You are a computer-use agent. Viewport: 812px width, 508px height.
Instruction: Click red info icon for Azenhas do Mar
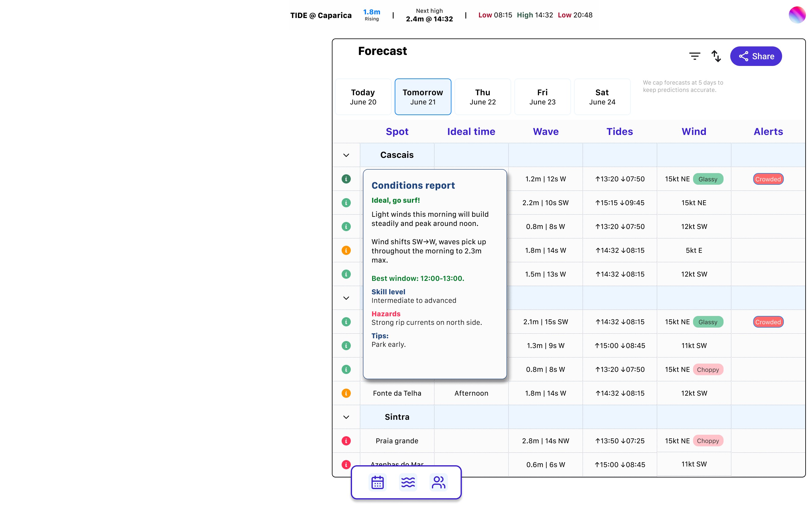click(346, 464)
